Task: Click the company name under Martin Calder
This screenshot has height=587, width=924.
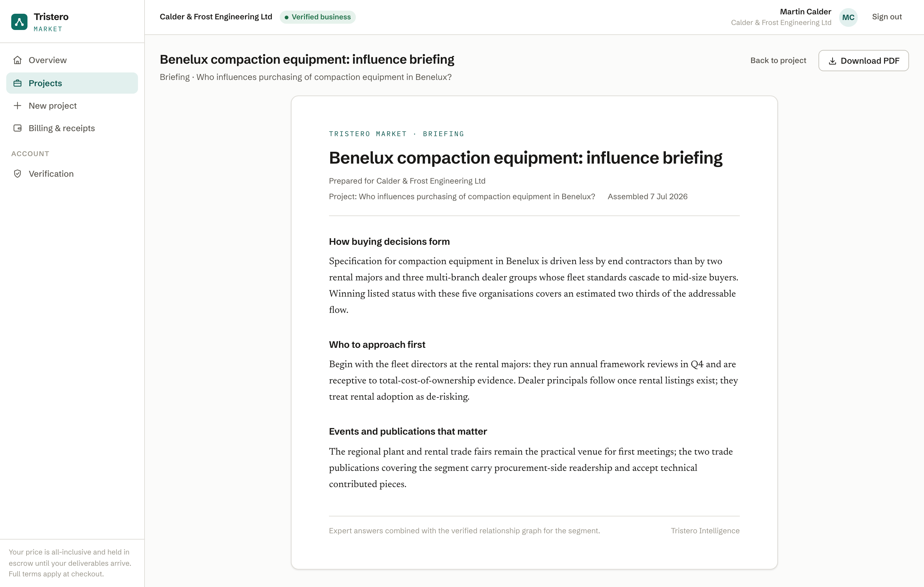Action: [781, 23]
